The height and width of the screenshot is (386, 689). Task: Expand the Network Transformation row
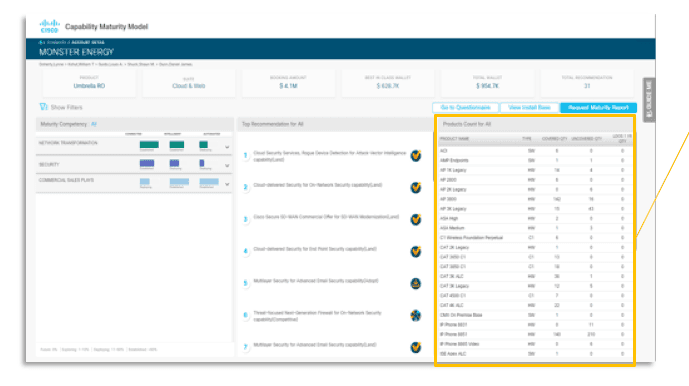(227, 147)
